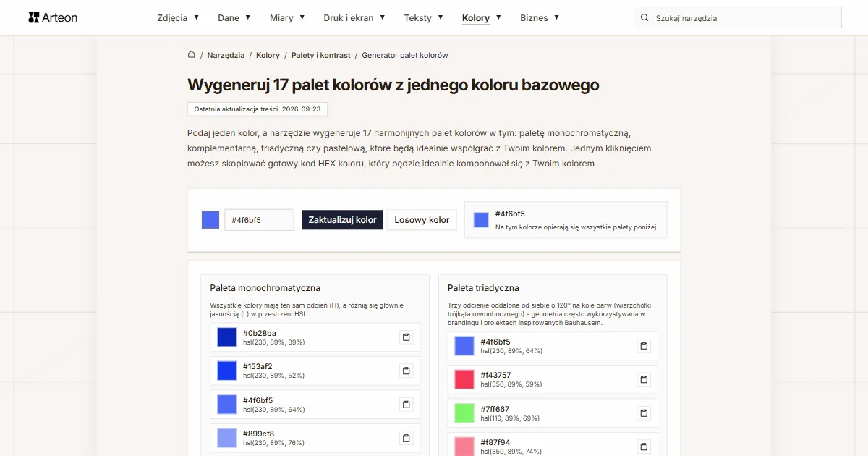Click the home breadcrumb icon
This screenshot has height=456, width=868.
pyautogui.click(x=192, y=54)
